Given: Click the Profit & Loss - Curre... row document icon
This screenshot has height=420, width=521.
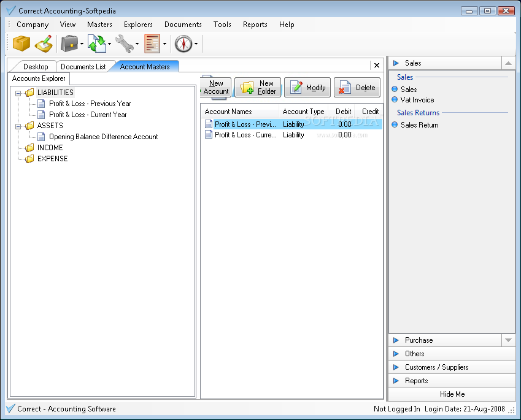Looking at the screenshot, I should 208,134.
